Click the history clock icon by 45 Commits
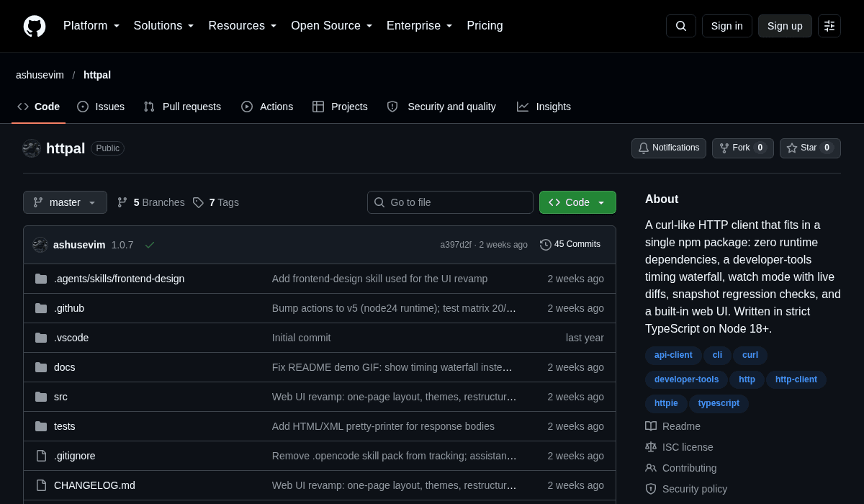This screenshot has width=864, height=504. (x=546, y=245)
